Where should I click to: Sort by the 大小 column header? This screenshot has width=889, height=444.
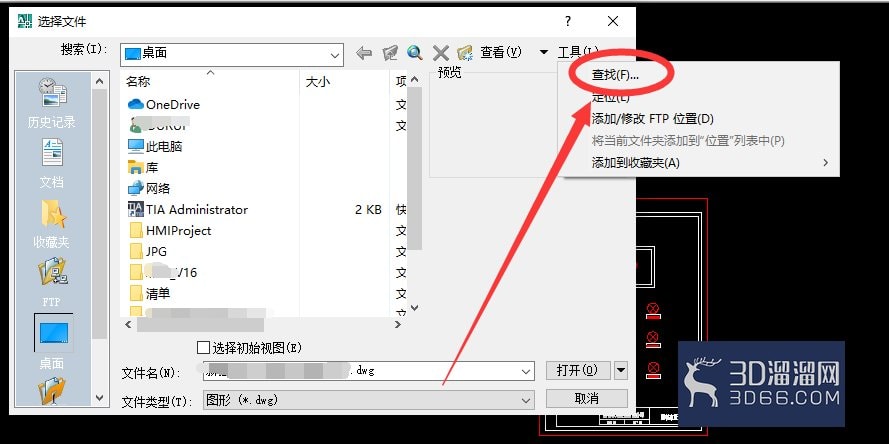click(x=318, y=82)
